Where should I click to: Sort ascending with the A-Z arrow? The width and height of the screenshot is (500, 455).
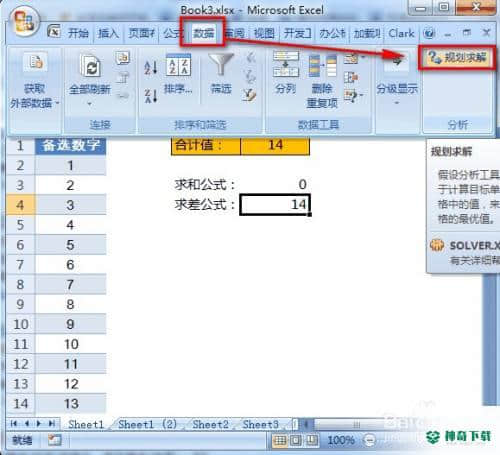click(150, 67)
